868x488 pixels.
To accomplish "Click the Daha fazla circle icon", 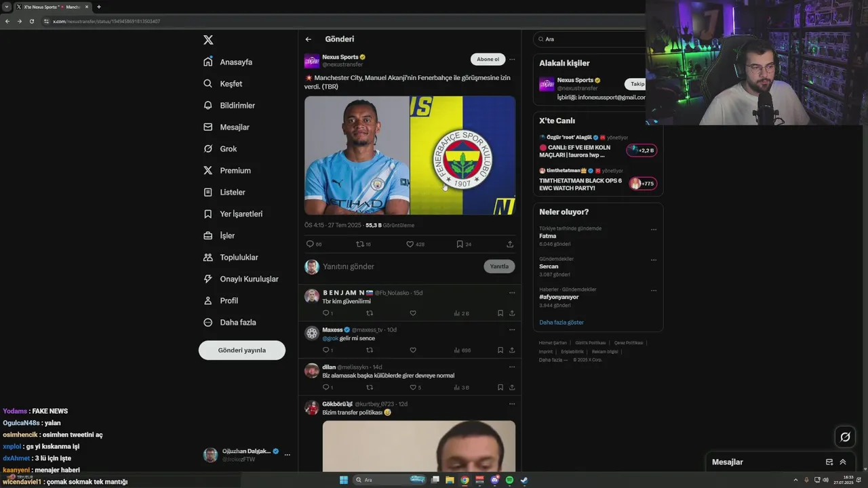I will (208, 322).
